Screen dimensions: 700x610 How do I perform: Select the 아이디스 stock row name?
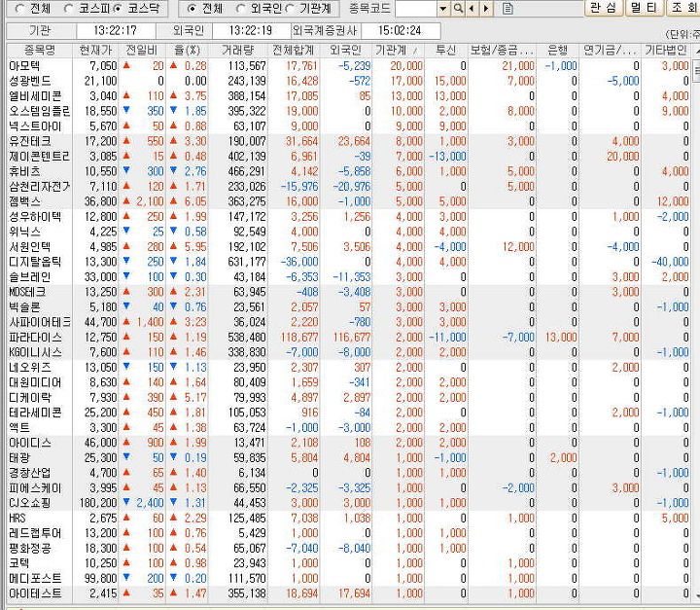click(x=30, y=443)
